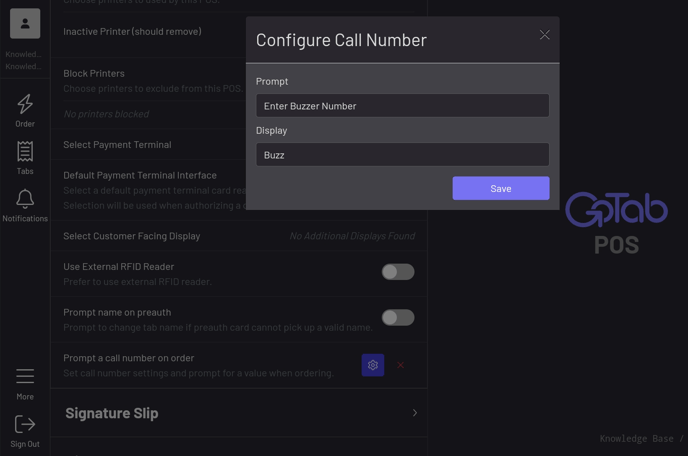Open the Notifications bell icon

tap(25, 199)
